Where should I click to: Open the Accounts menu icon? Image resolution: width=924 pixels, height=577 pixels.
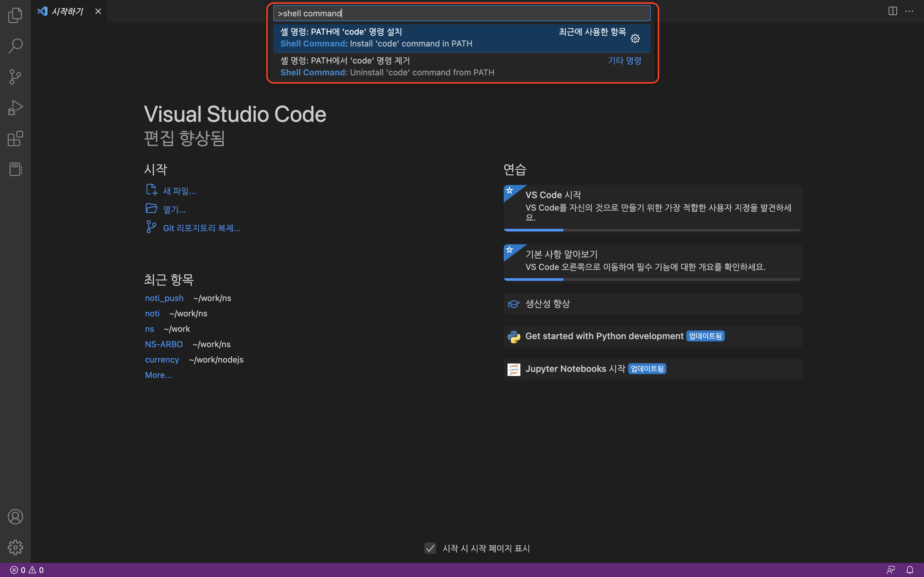[x=15, y=517]
